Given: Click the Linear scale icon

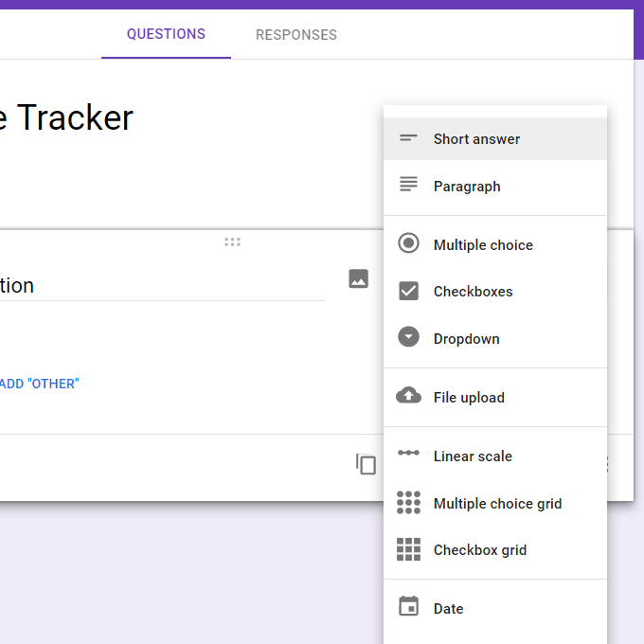Looking at the screenshot, I should (408, 454).
